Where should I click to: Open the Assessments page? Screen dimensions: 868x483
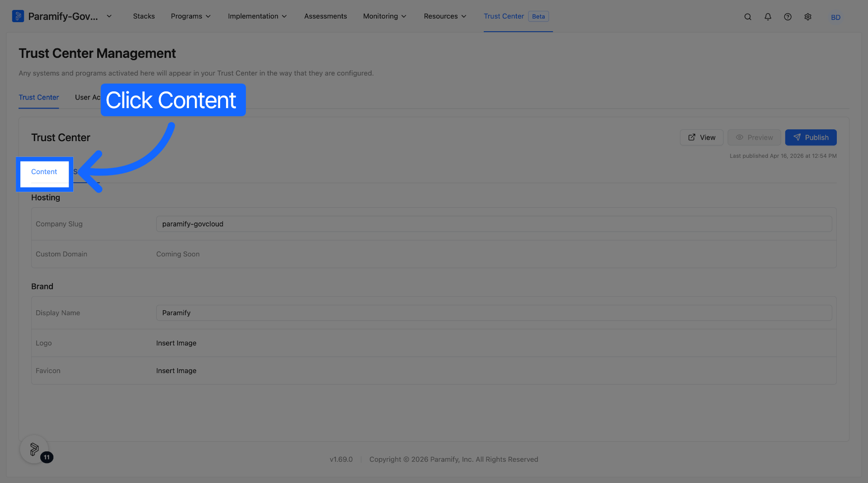tap(325, 16)
